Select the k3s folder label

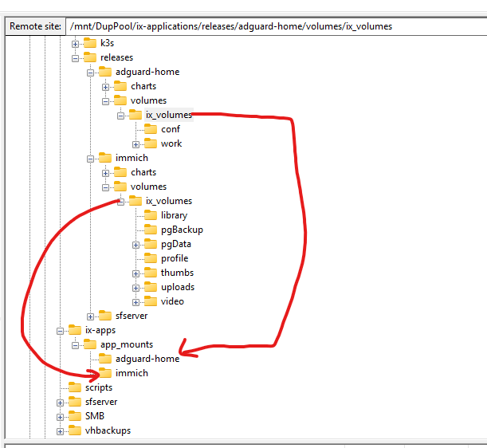tap(107, 43)
